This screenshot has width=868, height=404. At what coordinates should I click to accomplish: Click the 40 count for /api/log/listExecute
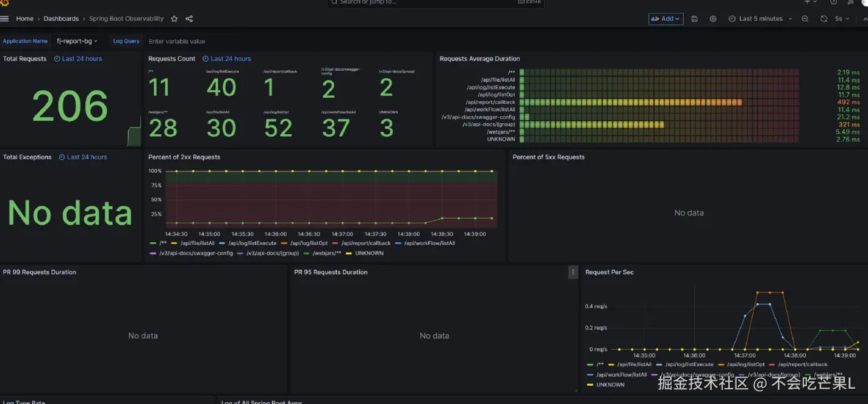point(221,88)
